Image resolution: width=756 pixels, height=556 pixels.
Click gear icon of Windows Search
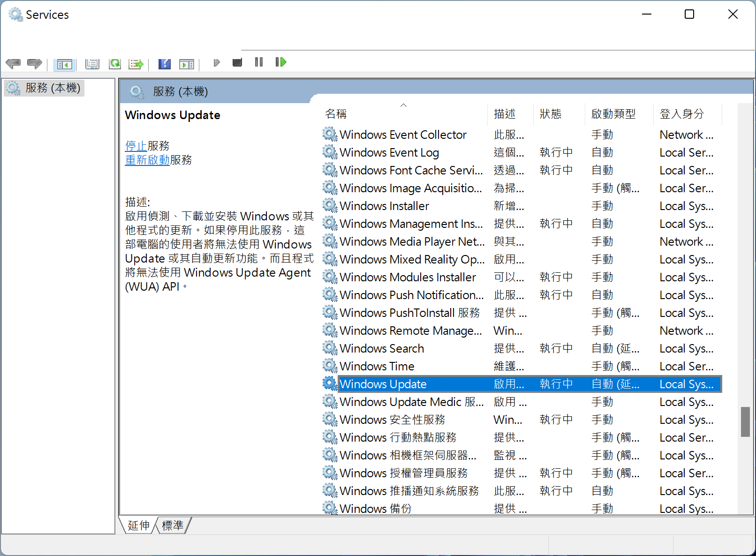tap(330, 348)
